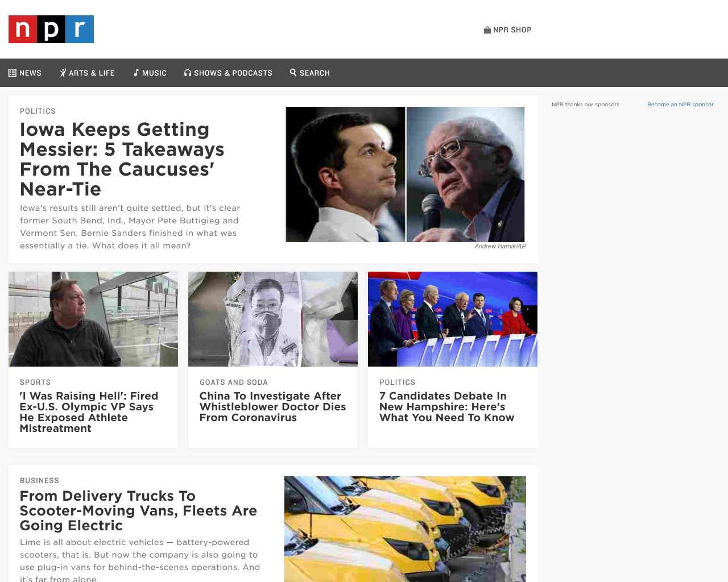
Task: Click the Lime electric vehicles summary text
Action: tap(140, 560)
